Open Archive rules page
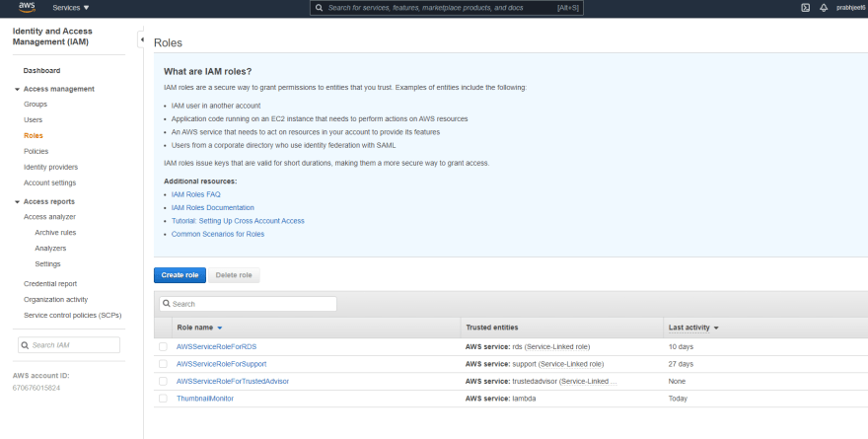The image size is (868, 439). pyautogui.click(x=55, y=233)
